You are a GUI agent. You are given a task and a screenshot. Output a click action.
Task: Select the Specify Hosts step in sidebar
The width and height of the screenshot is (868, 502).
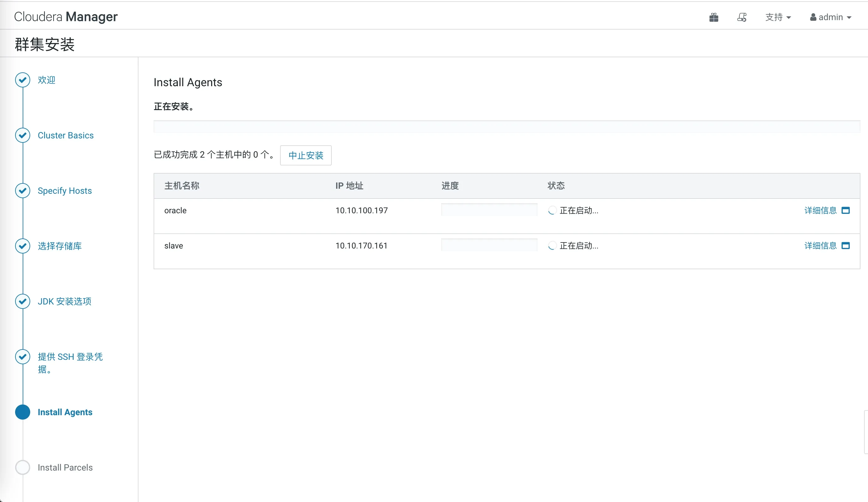65,191
